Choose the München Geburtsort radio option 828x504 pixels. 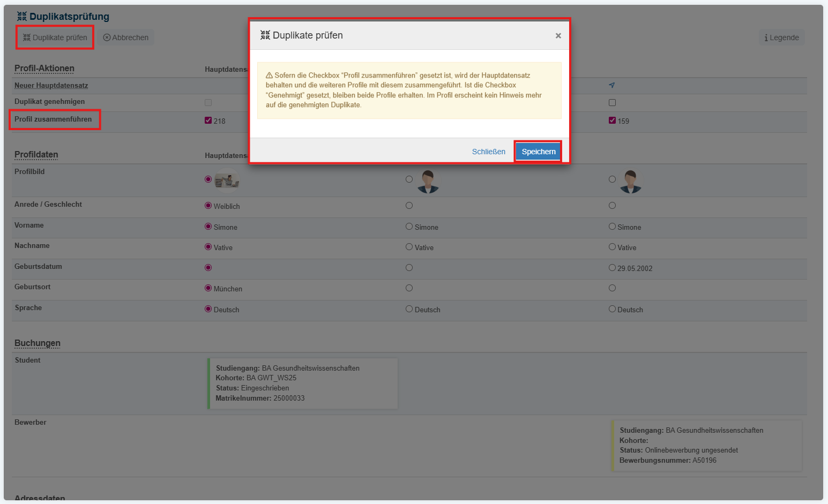click(x=208, y=288)
